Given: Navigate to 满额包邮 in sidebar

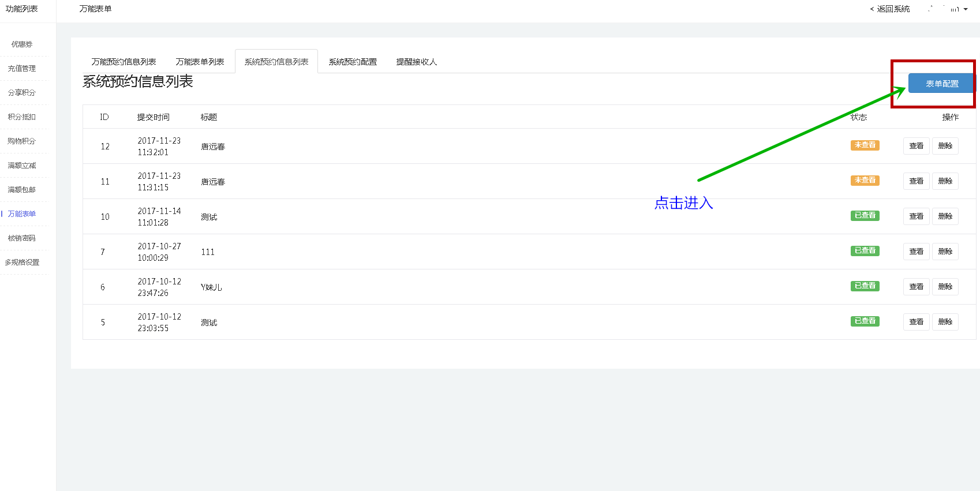Looking at the screenshot, I should coord(22,190).
